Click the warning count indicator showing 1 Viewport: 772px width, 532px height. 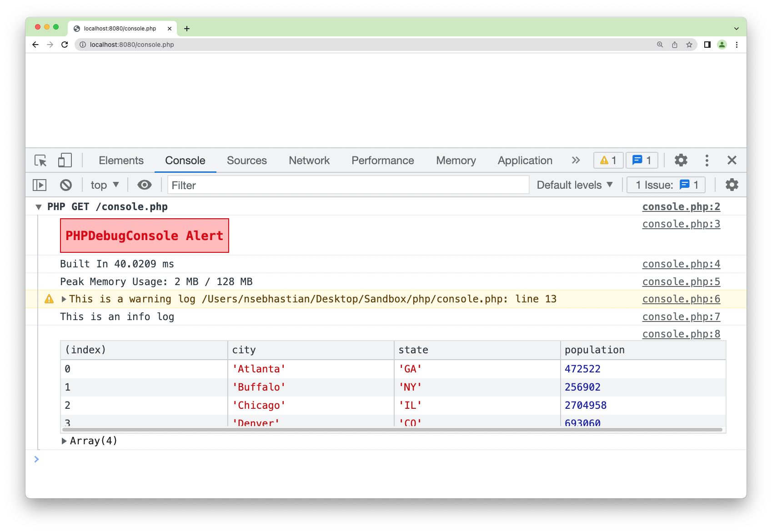point(608,160)
